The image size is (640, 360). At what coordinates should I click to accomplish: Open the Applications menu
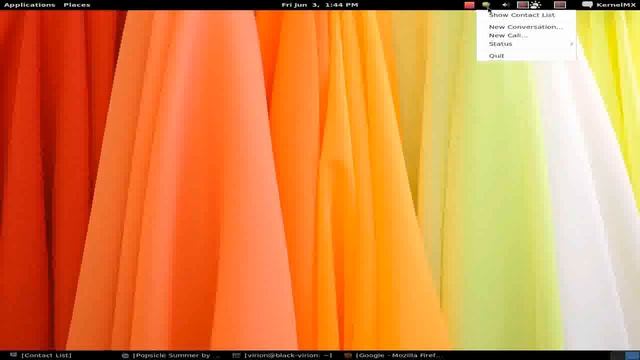point(29,5)
